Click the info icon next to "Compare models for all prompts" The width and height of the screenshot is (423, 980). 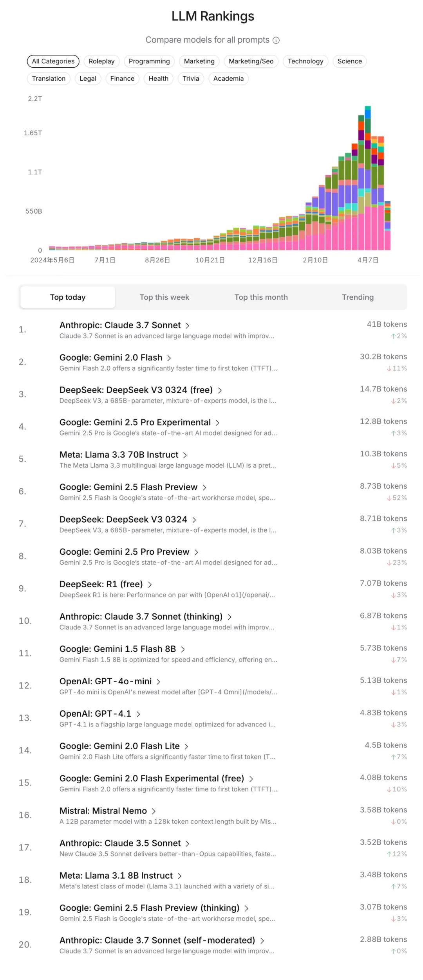(x=276, y=40)
